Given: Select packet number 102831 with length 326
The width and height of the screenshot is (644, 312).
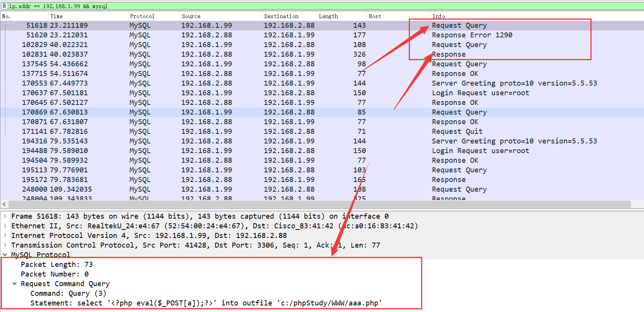Looking at the screenshot, I should coord(322,54).
